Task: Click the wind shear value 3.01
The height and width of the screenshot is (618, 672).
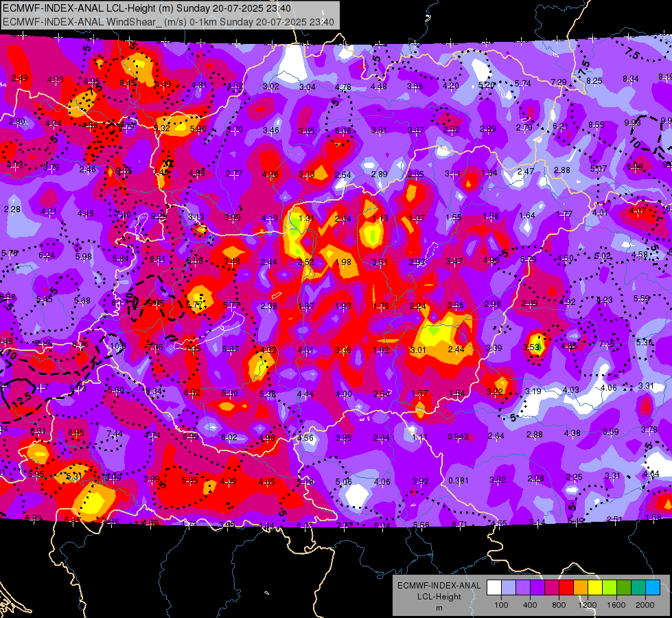Action: pos(418,350)
